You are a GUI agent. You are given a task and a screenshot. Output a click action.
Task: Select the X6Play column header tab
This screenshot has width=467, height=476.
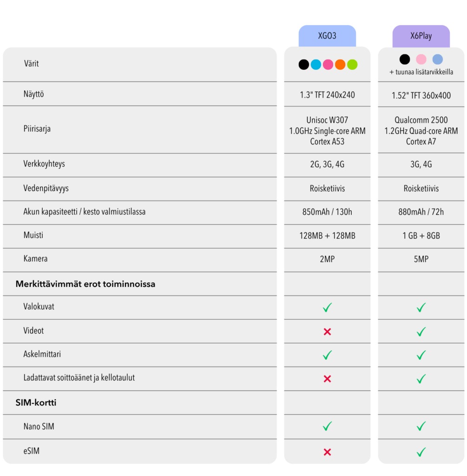pyautogui.click(x=421, y=36)
